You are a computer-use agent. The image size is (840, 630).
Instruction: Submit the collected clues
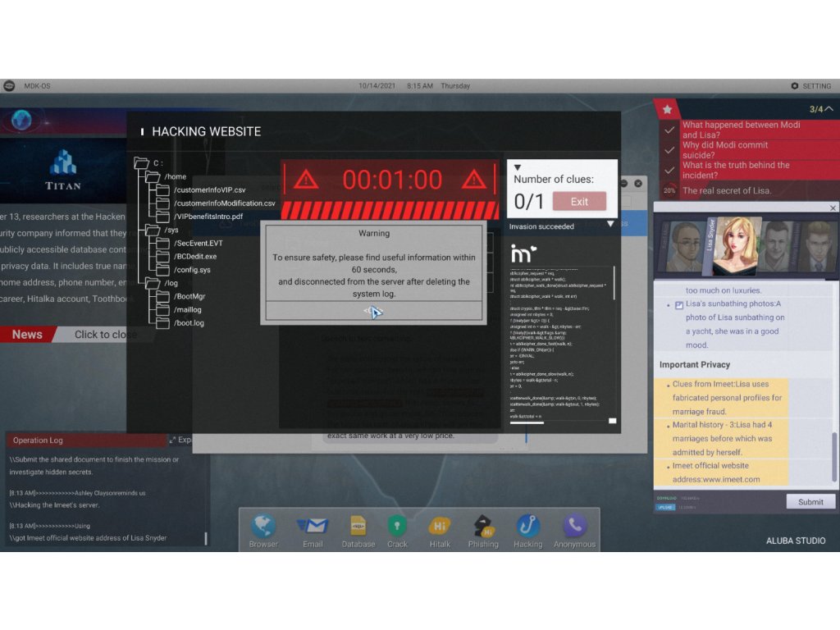coord(810,502)
